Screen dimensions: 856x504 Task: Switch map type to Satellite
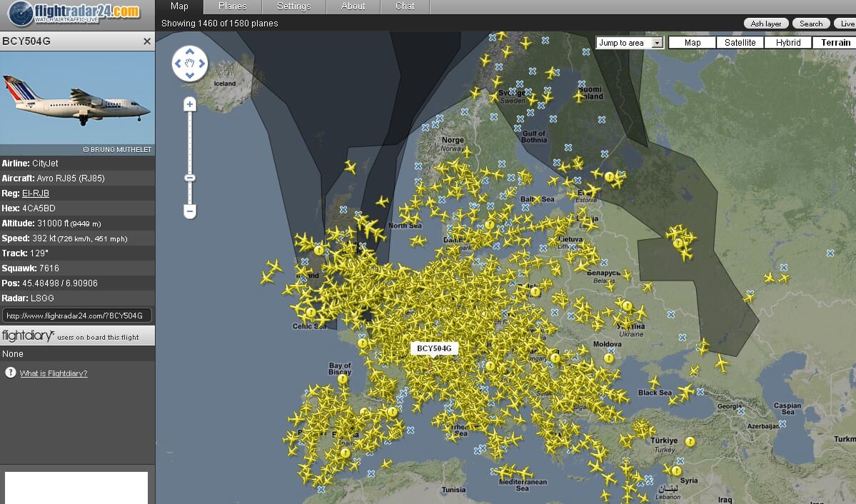point(740,43)
